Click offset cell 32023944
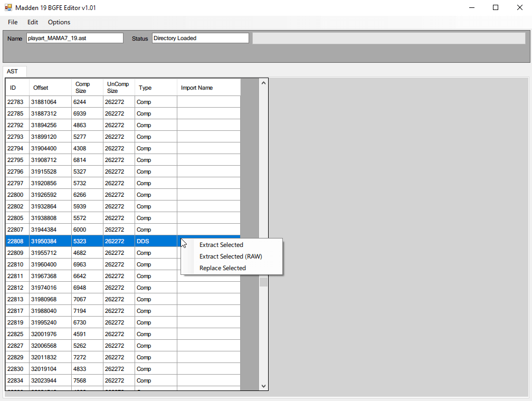The width and height of the screenshot is (532, 401). coord(50,380)
